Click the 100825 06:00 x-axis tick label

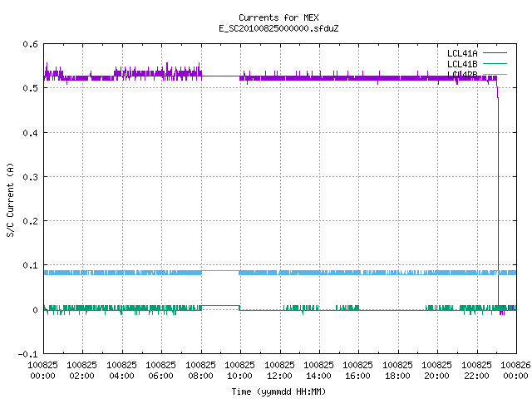[x=160, y=371]
